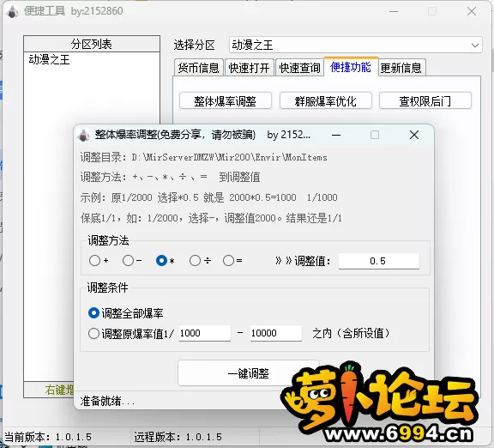Click the 群服爆率优化 button
This screenshot has width=494, height=448.
[x=325, y=101]
